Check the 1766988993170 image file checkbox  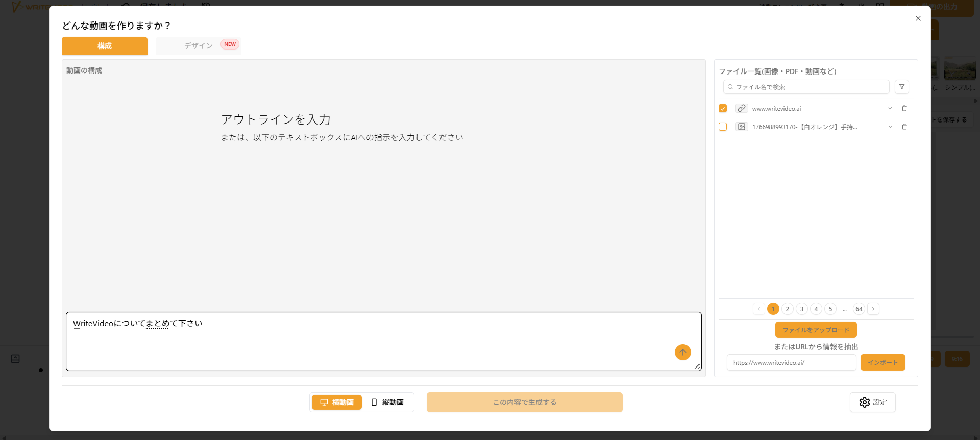tap(723, 127)
